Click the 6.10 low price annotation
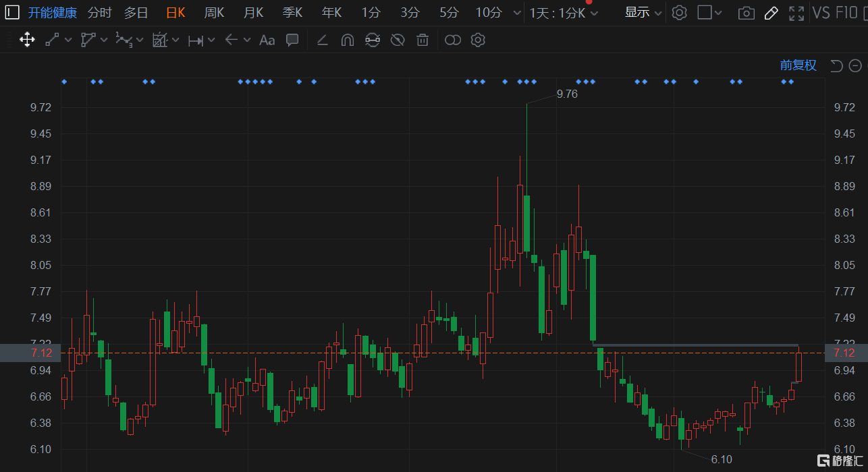Screen dimensions: 868x472 pyautogui.click(x=721, y=460)
